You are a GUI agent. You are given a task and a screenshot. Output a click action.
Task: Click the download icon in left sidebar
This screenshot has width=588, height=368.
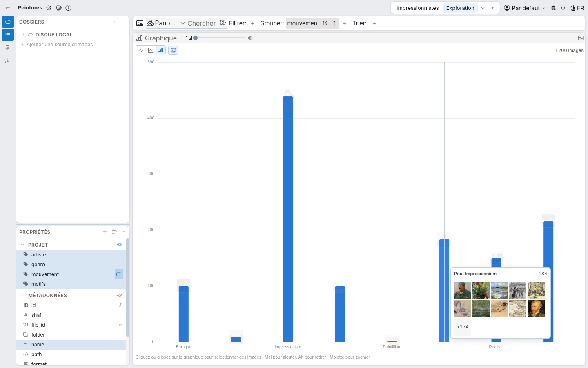8,61
